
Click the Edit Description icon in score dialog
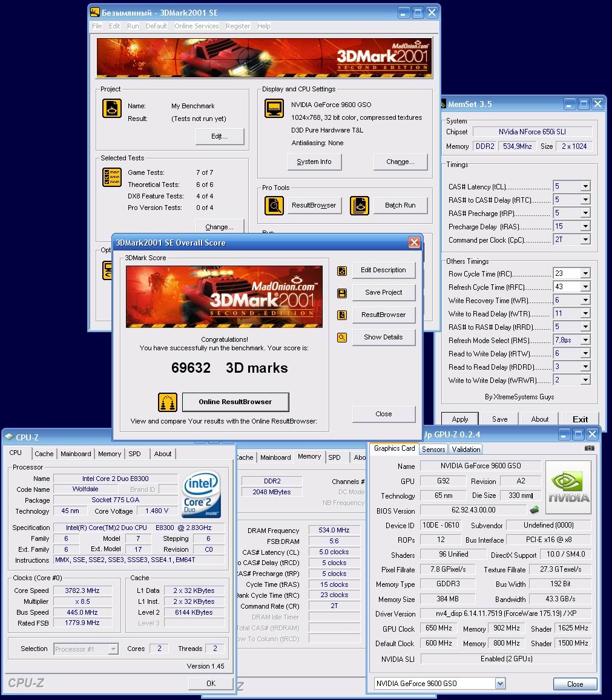pos(342,271)
